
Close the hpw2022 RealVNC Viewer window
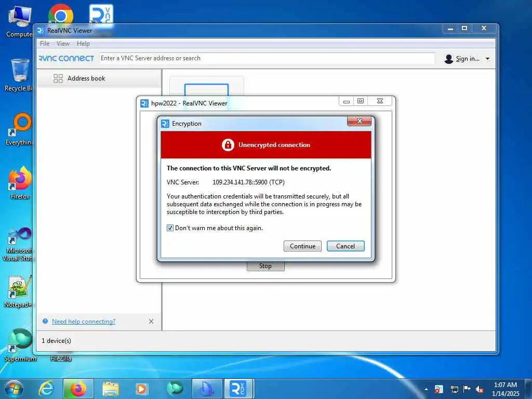pyautogui.click(x=380, y=101)
